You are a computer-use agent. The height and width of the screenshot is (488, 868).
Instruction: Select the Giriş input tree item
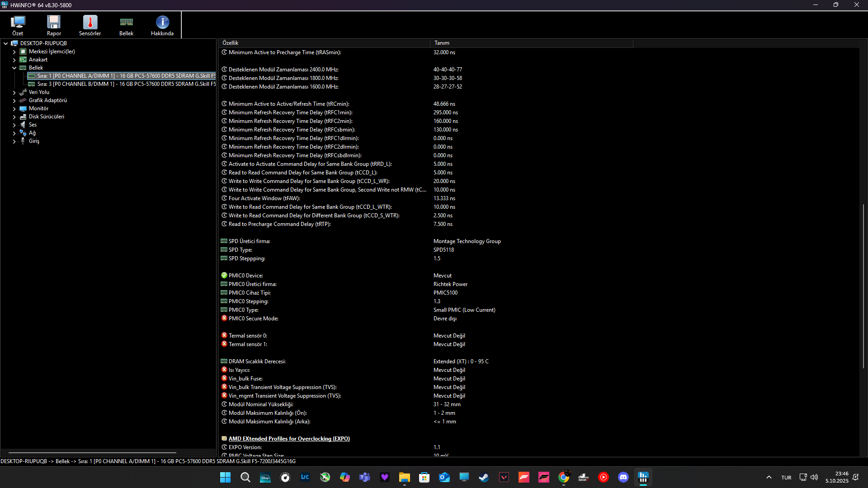[x=34, y=141]
